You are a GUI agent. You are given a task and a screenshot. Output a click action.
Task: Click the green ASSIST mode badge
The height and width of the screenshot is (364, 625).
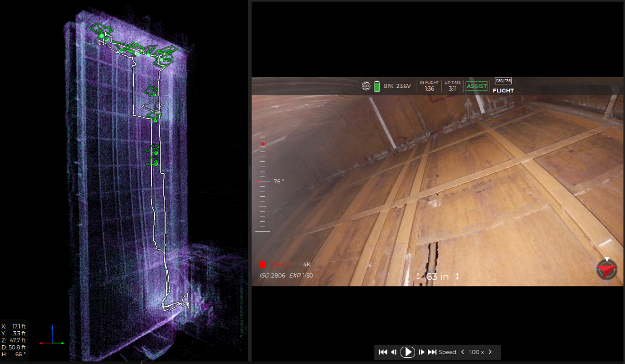click(x=477, y=86)
